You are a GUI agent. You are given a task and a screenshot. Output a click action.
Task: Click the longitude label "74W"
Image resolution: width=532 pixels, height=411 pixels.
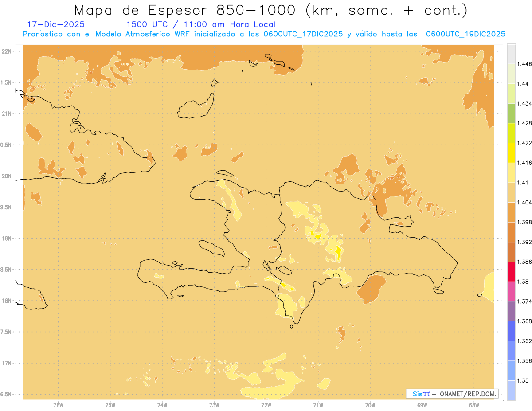pyautogui.click(x=162, y=405)
